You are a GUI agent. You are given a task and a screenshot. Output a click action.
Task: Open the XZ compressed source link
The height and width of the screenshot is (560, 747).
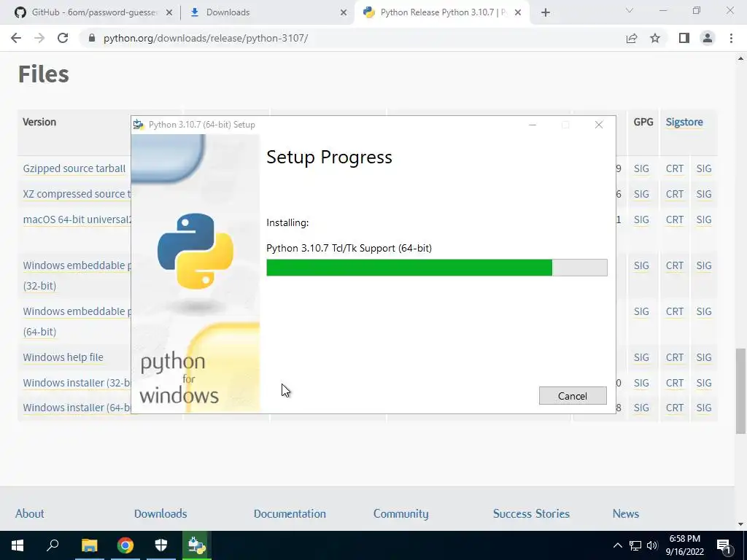pyautogui.click(x=77, y=194)
